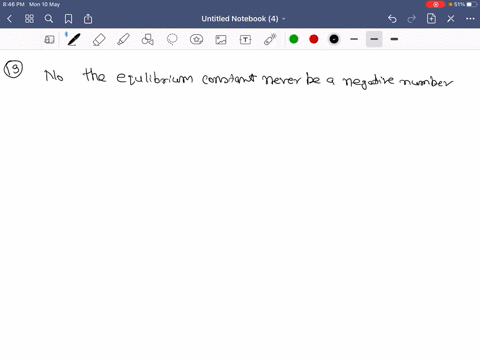Toggle the zoom window tool

pos(49,40)
